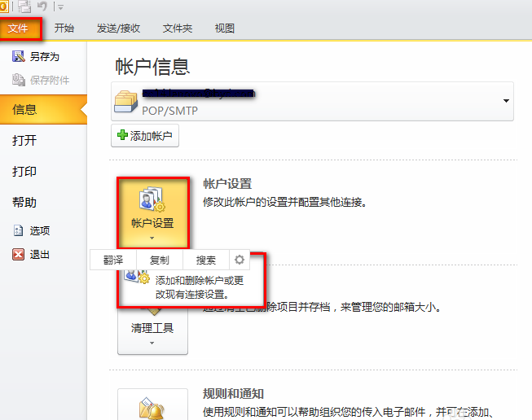Expand the 帐户设置 dropdown button
This screenshot has width=532, height=420.
point(152,213)
